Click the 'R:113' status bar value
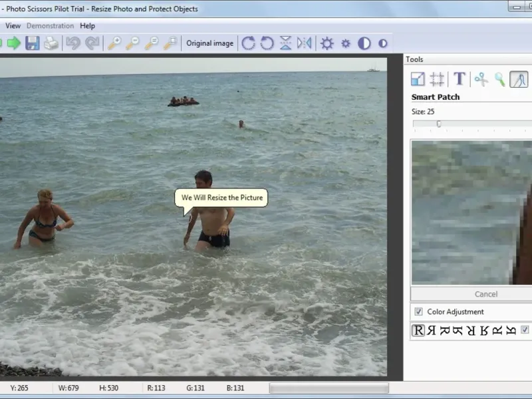532x399 pixels. [156, 388]
